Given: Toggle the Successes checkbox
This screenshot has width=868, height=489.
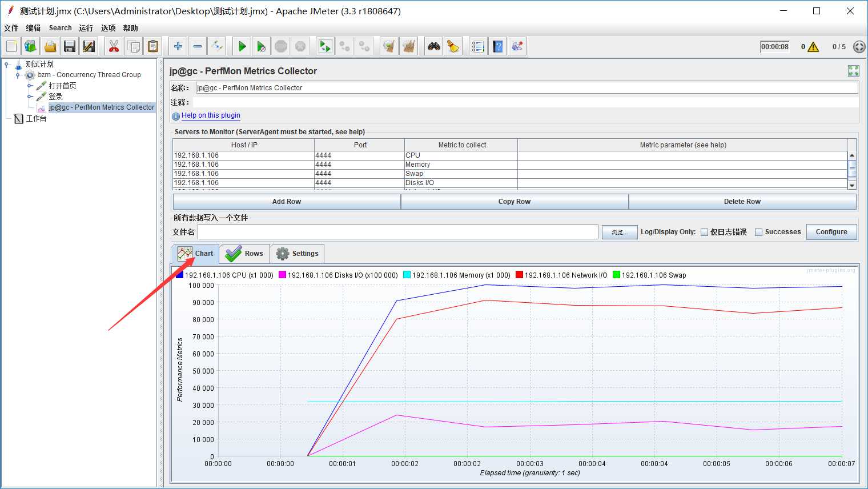Looking at the screenshot, I should pyautogui.click(x=758, y=232).
